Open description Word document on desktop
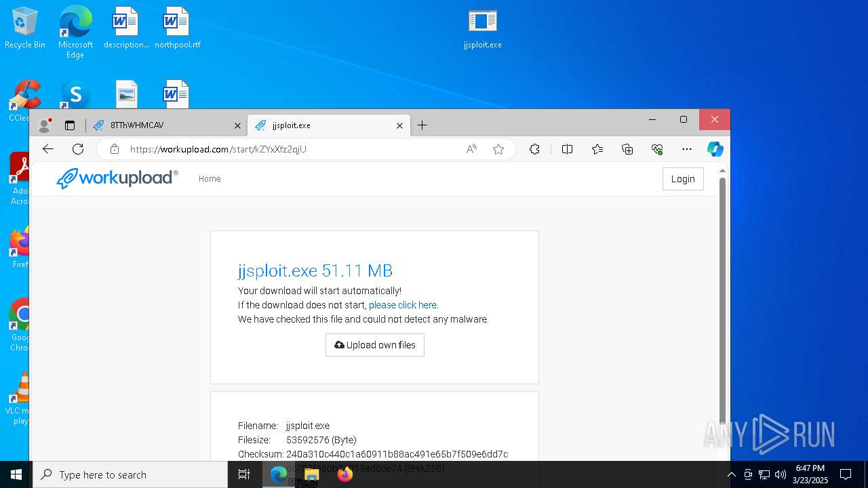868x488 pixels. 126,28
